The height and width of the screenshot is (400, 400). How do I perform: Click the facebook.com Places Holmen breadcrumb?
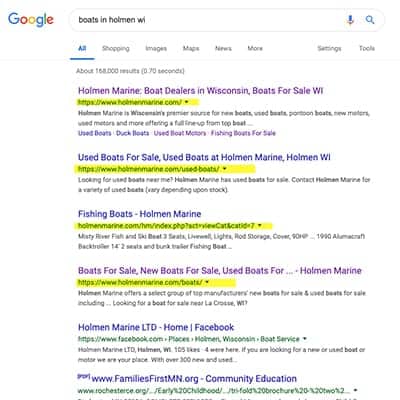click(189, 339)
